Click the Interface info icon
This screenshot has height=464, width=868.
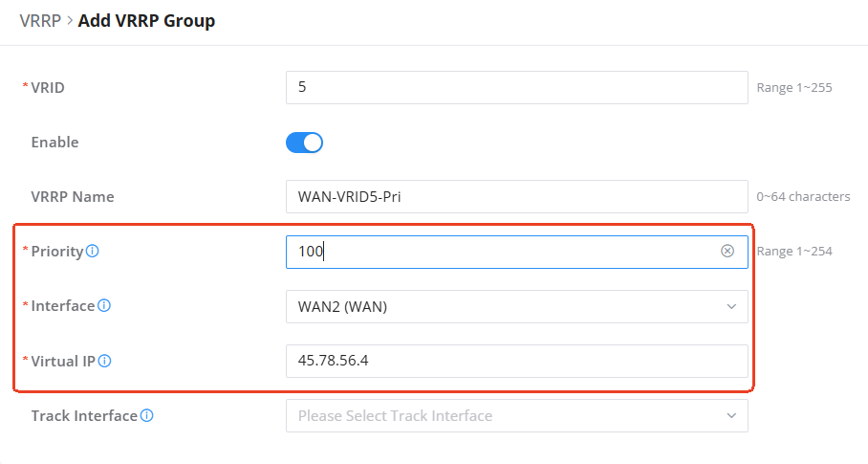pyautogui.click(x=104, y=305)
